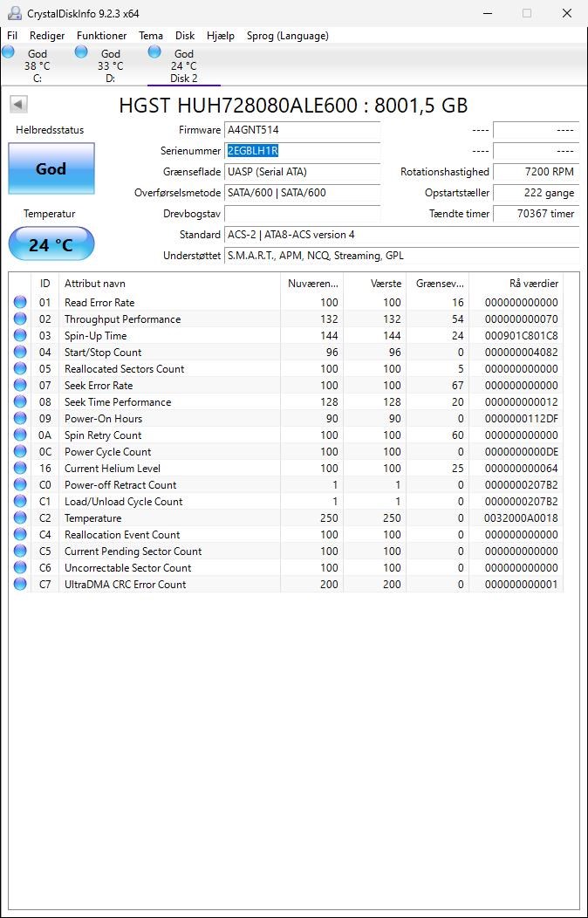
Task: Click status orb for Reallocated Sectors Count
Action: [x=20, y=368]
